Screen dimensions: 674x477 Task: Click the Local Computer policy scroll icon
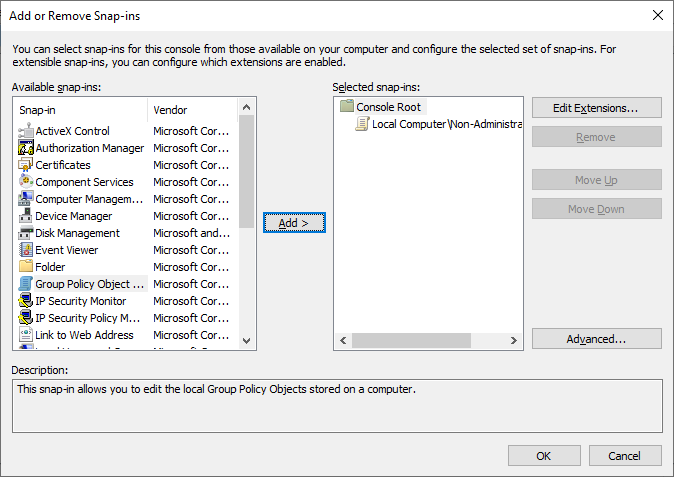pos(362,124)
